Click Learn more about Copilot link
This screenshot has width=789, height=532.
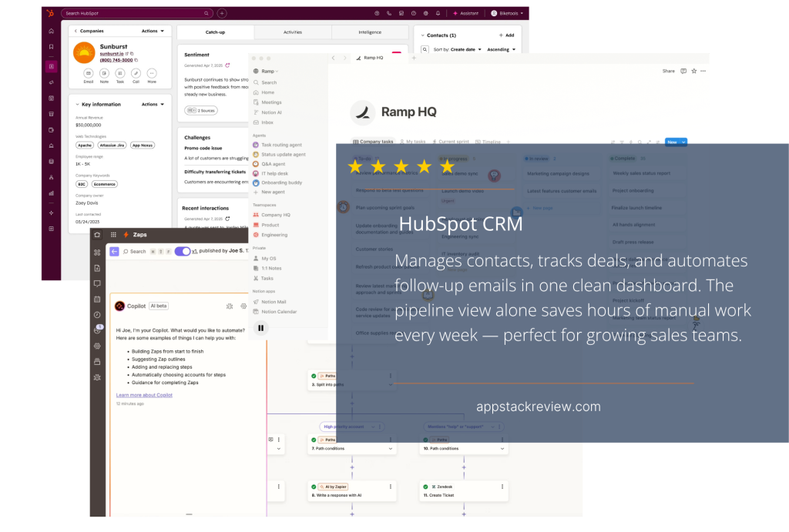[x=144, y=395]
